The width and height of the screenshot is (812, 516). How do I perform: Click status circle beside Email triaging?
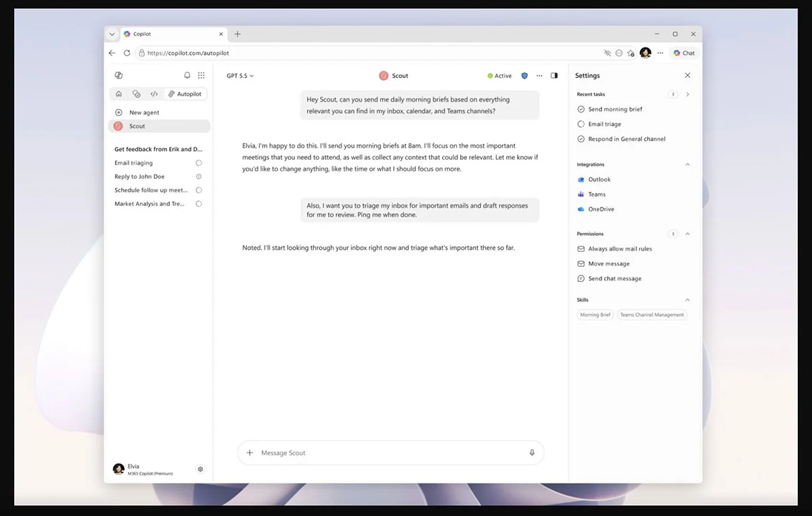[199, 163]
